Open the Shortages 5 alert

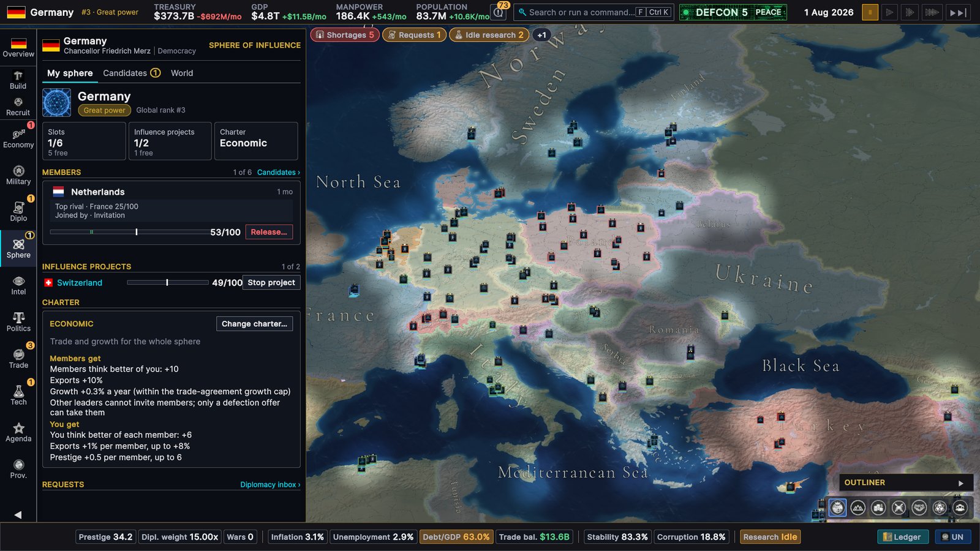345,35
